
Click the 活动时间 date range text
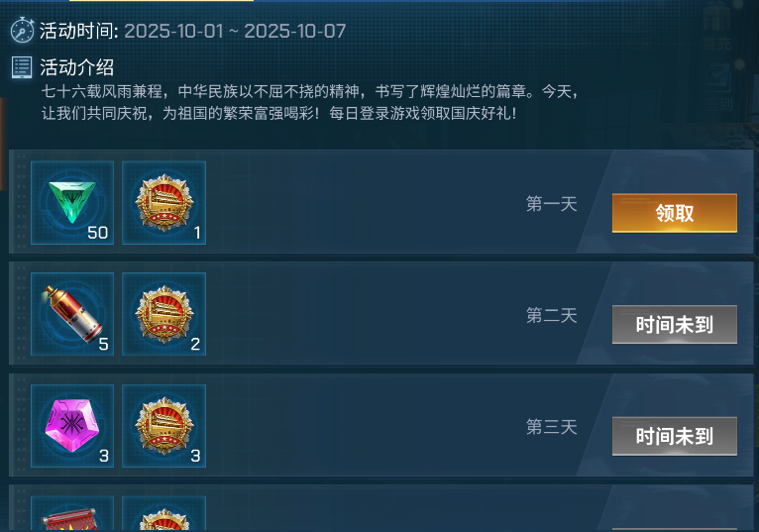[x=235, y=32]
